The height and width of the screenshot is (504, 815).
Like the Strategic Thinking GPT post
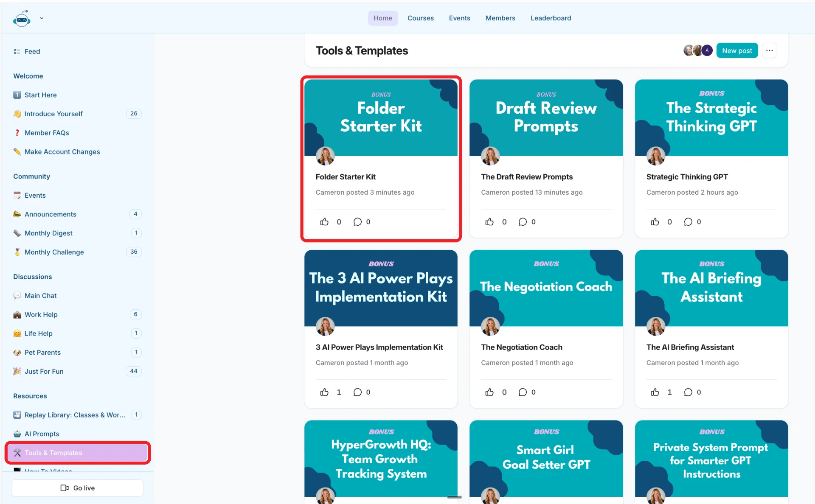(x=655, y=222)
